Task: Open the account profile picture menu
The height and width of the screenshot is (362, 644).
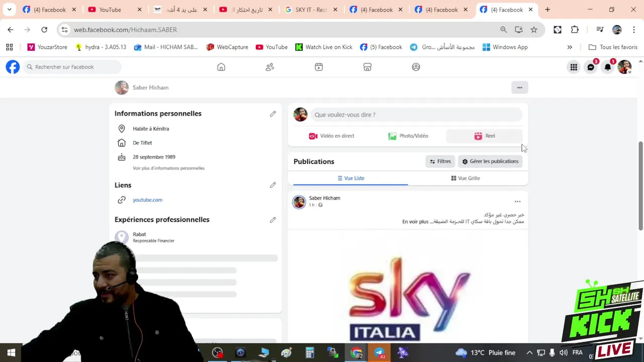Action: point(624,67)
